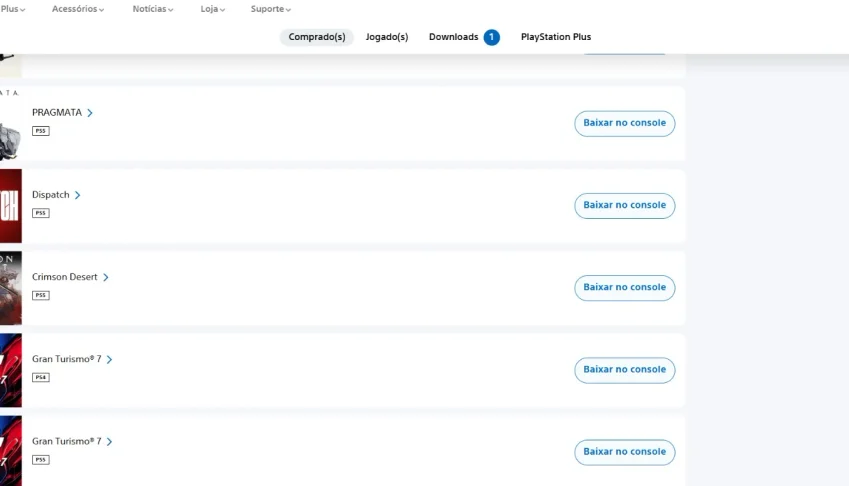Open the Downloads tab
The width and height of the screenshot is (849, 486).
point(453,37)
